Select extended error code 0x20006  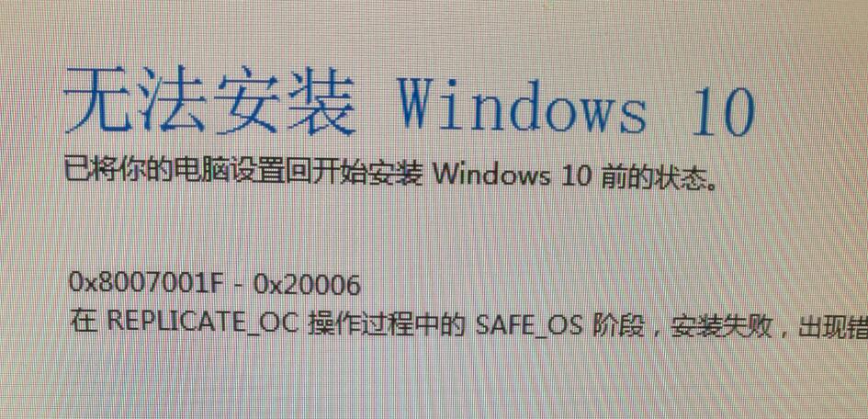point(307,286)
